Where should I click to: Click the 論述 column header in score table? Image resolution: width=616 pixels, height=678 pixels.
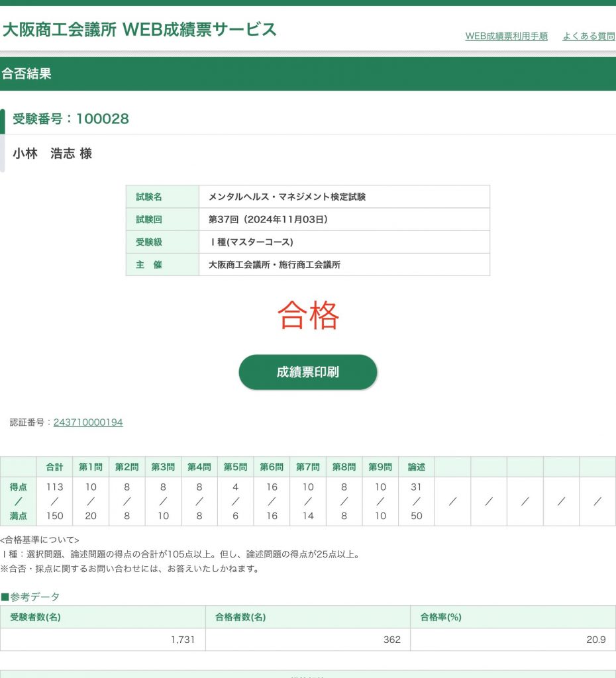[416, 467]
